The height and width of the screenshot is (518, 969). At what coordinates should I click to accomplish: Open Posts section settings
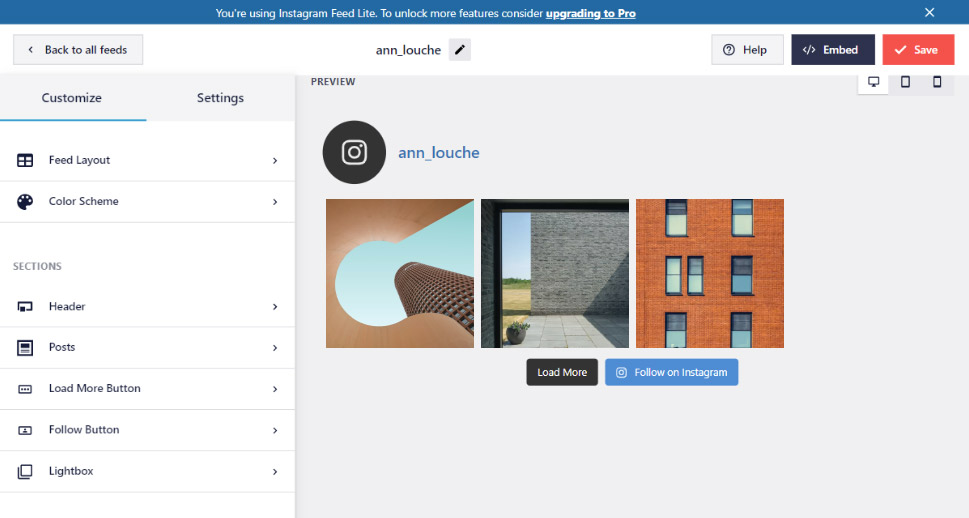147,347
